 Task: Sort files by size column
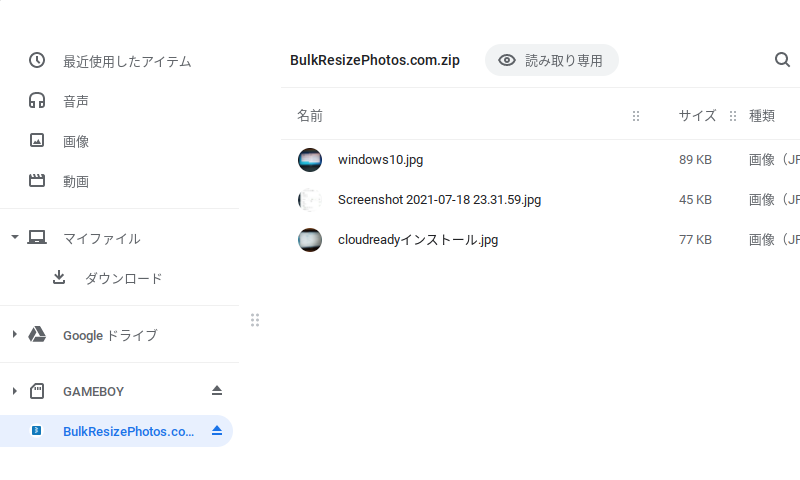(x=697, y=116)
